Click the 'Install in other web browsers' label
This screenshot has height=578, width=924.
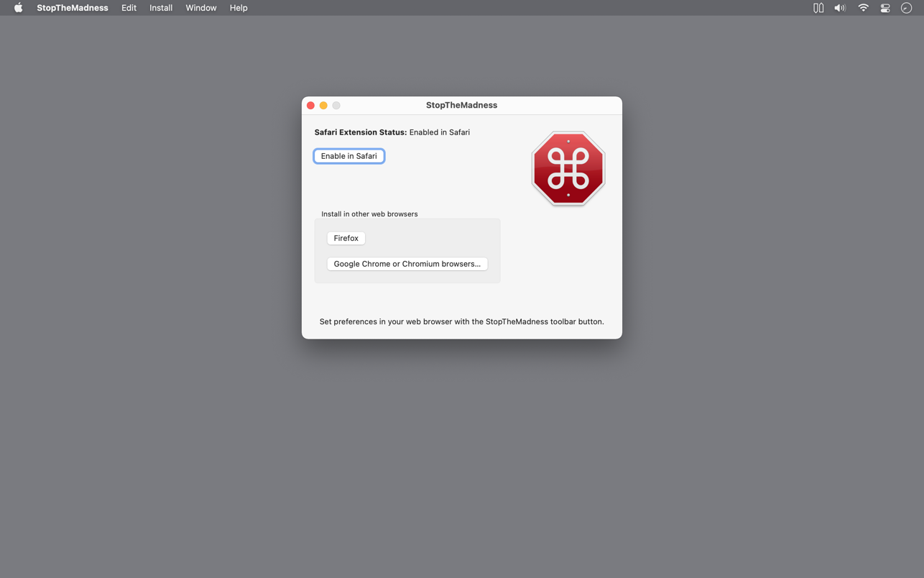coord(369,214)
